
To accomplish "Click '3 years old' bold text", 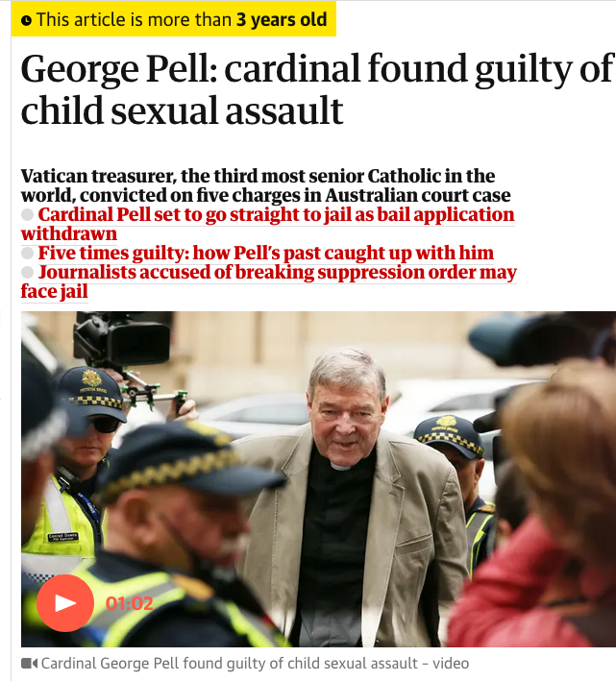I will 282,19.
